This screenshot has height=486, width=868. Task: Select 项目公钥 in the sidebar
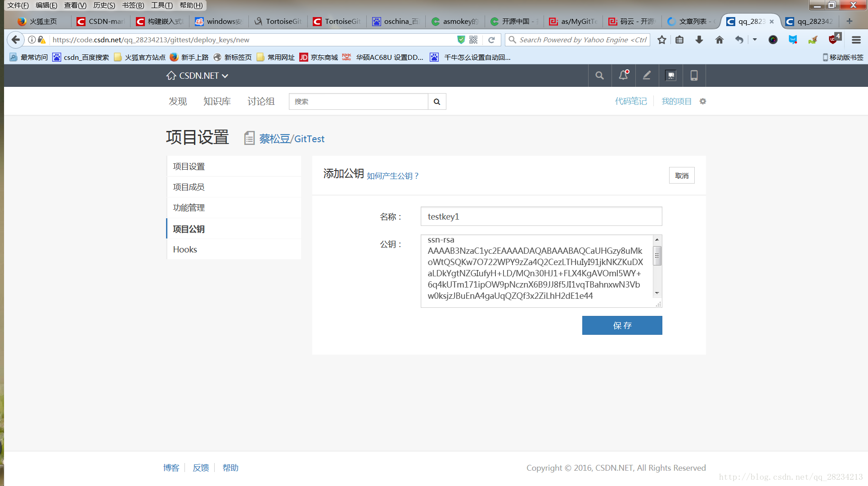[234, 229]
